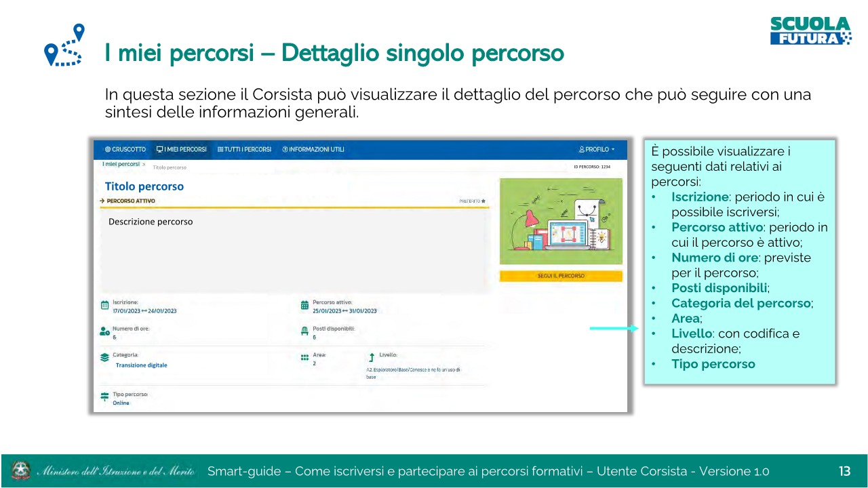
Task: Click the 'Numero di ore' label
Action: 131,328
